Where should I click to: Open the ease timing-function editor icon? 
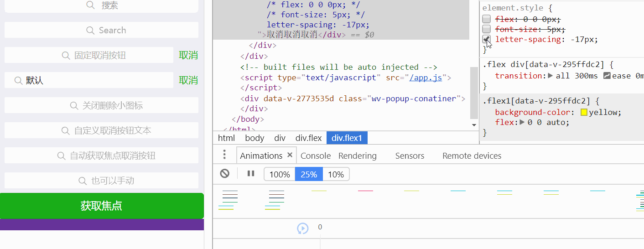click(607, 76)
